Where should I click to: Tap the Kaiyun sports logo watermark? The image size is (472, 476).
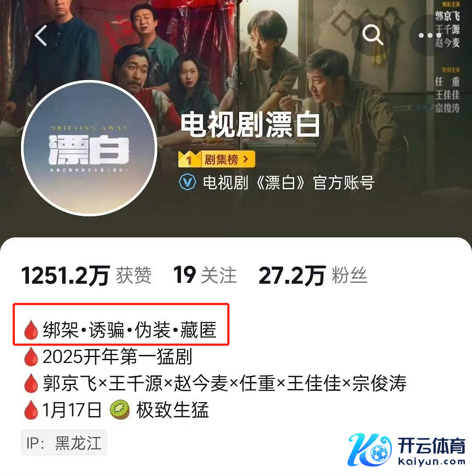pos(407,450)
